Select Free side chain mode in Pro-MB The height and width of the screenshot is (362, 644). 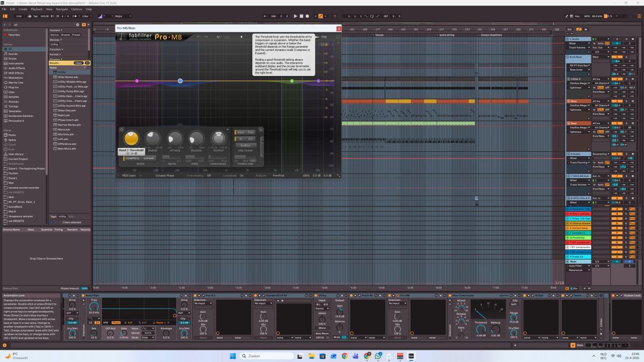[251, 132]
